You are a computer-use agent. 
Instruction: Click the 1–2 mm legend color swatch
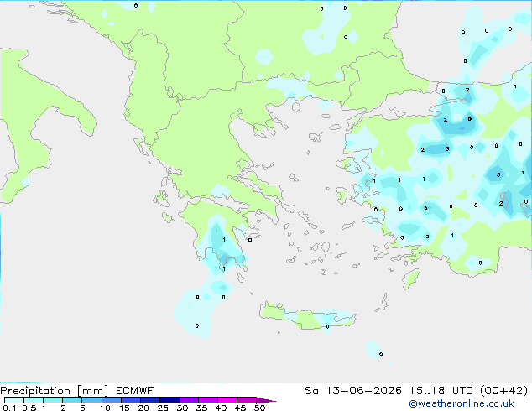[53, 400]
